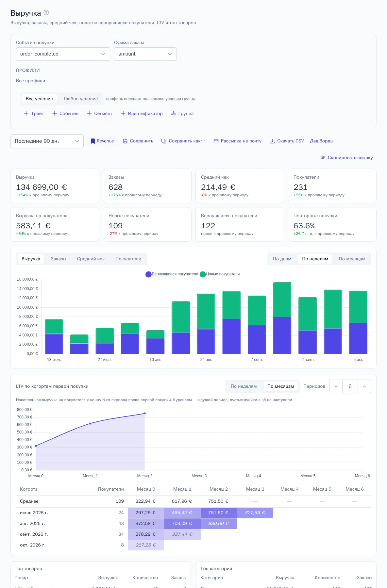
Task: Open the Сумма заказа amount dropdown
Action: 145,54
